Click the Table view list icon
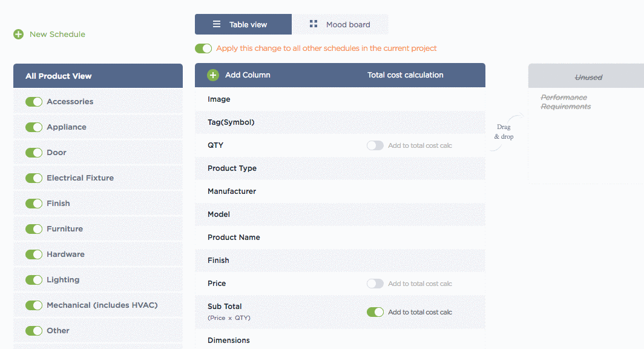Screen dimensions: 644x349 [x=217, y=24]
